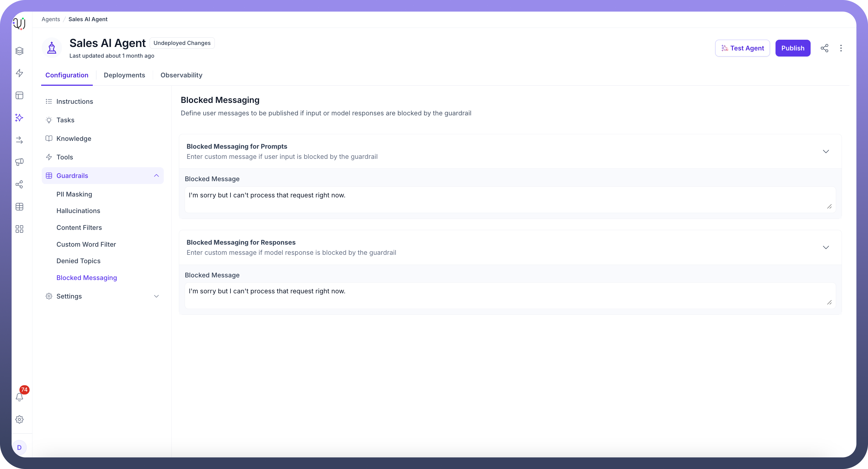Expand the Settings section in sidebar
This screenshot has height=469, width=868.
pos(156,296)
